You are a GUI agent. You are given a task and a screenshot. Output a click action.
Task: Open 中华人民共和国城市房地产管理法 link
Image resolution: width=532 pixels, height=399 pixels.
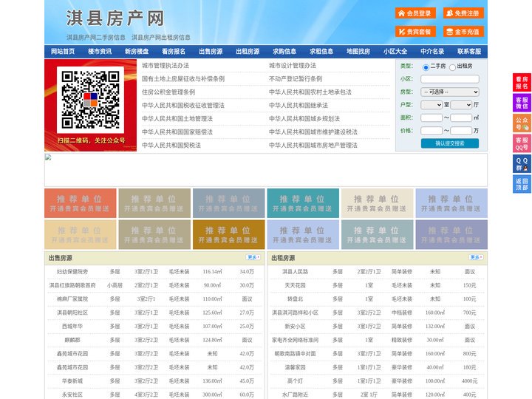click(x=313, y=146)
